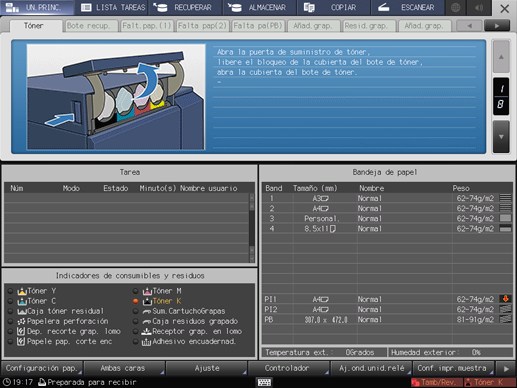Viewport: 517px width, 388px height.
Task: Click the globe network icon
Action: [x=456, y=7]
